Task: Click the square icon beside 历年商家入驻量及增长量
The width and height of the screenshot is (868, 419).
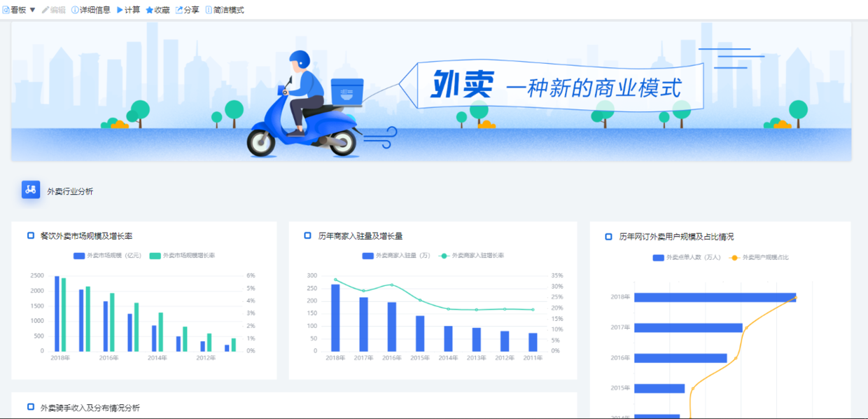Action: click(x=308, y=235)
